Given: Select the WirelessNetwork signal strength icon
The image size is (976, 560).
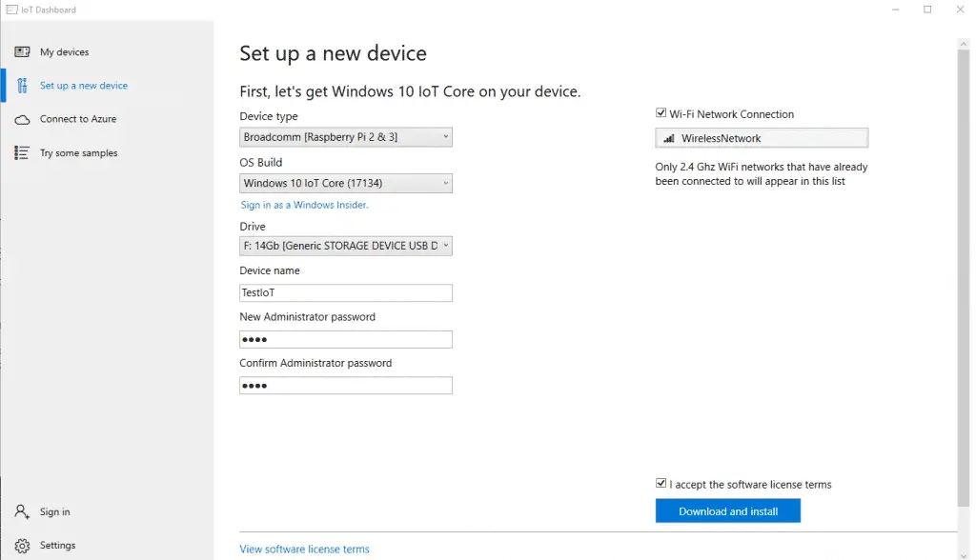Looking at the screenshot, I should point(669,139).
